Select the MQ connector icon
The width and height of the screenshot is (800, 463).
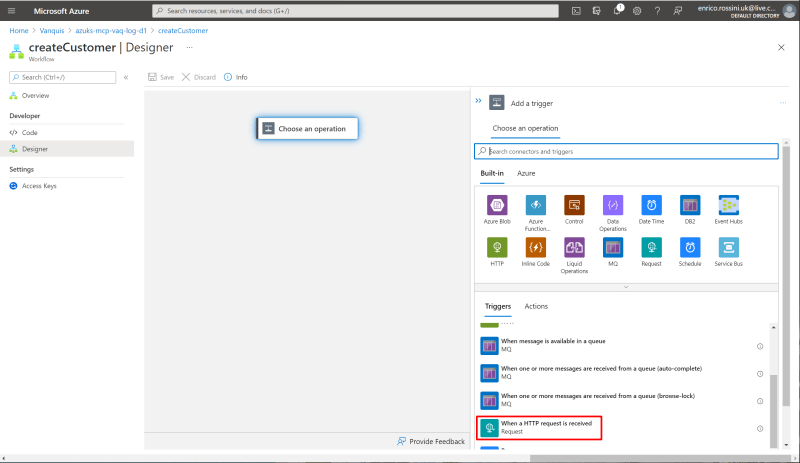point(613,248)
